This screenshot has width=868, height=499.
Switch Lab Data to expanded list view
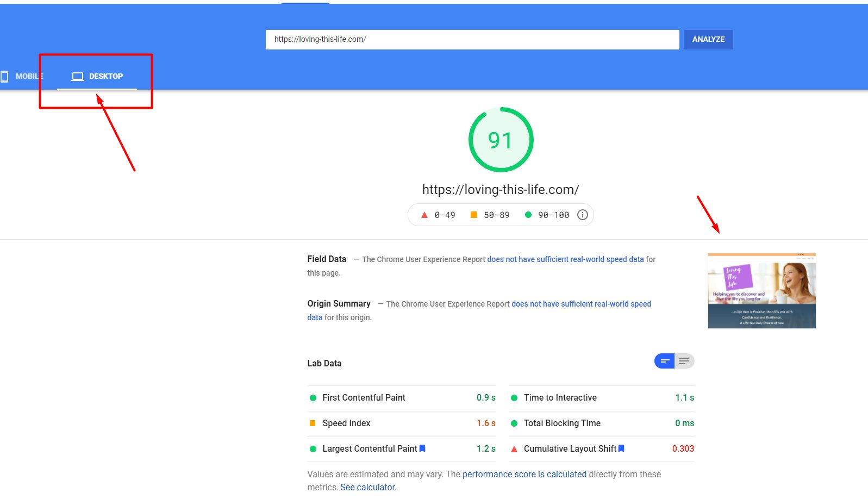coord(684,361)
